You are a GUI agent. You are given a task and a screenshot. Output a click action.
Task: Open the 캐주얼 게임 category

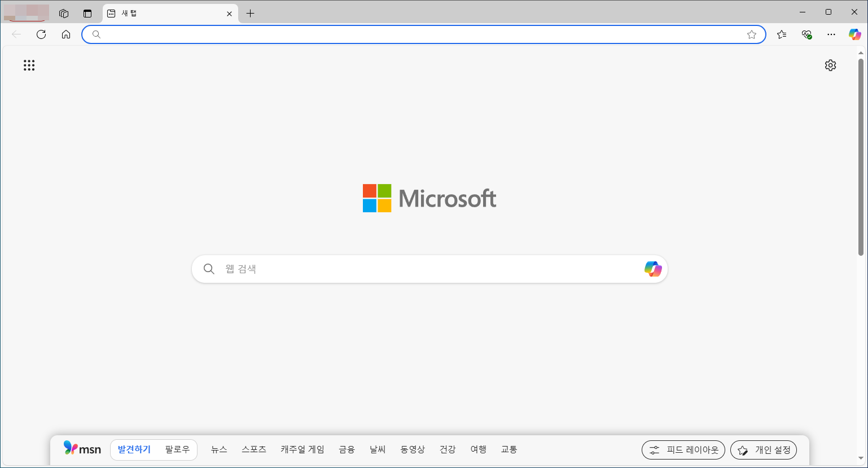(303, 450)
